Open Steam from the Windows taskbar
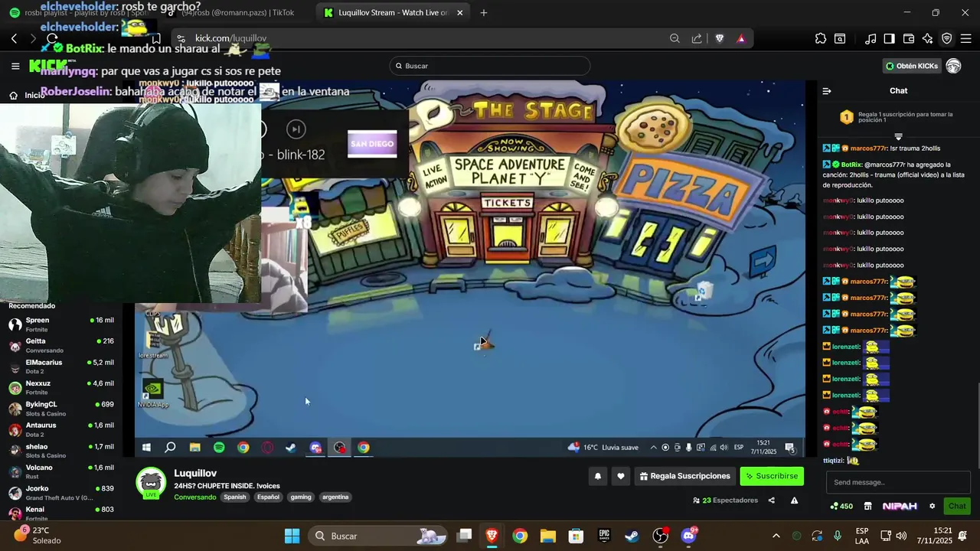Image resolution: width=980 pixels, height=551 pixels. [x=632, y=536]
